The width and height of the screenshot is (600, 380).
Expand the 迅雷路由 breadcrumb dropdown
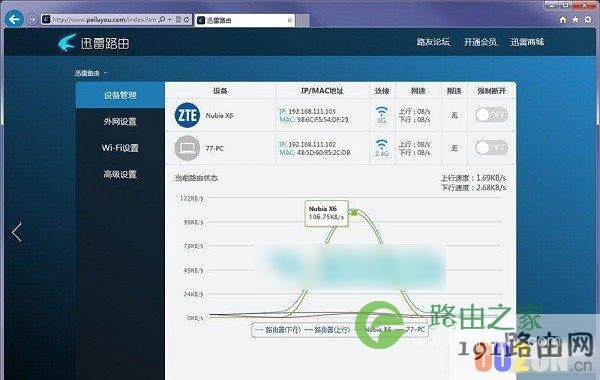coord(105,73)
